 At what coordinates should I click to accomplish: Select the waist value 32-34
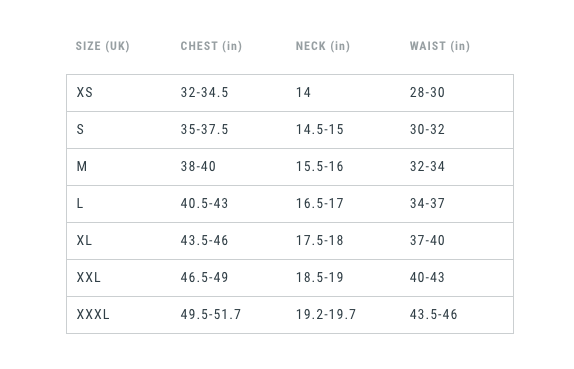click(427, 166)
